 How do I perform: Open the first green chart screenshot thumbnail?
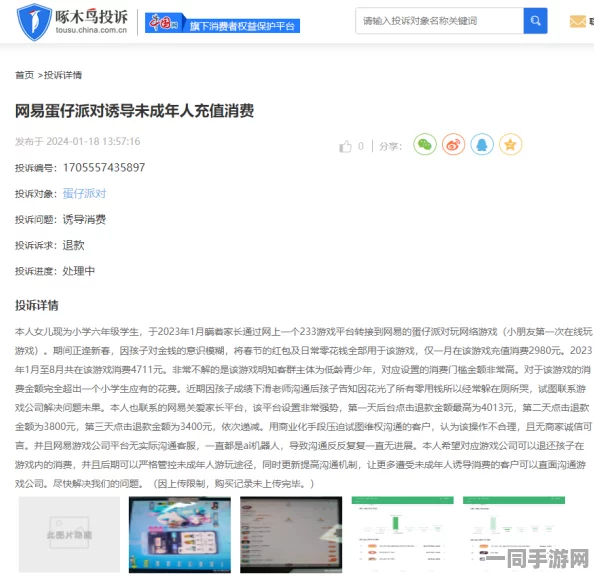click(x=402, y=534)
